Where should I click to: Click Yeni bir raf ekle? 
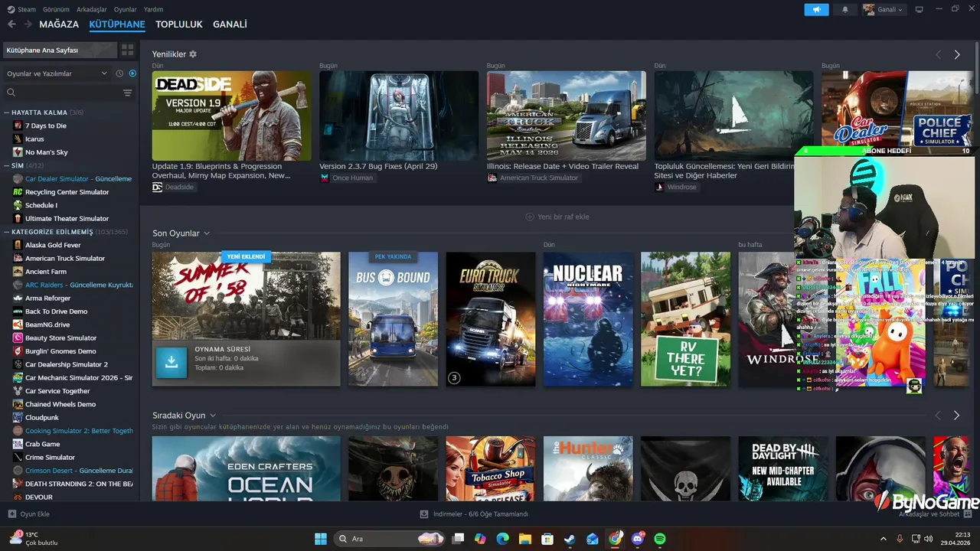point(557,217)
